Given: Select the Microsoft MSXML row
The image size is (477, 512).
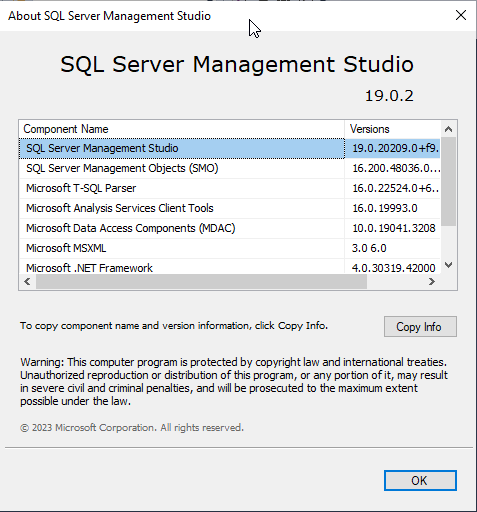Looking at the screenshot, I should coord(230,248).
